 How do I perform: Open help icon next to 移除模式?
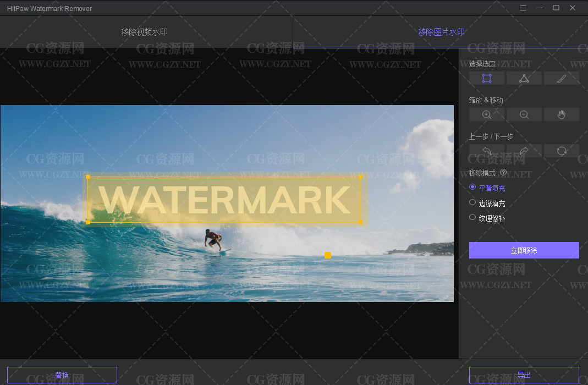[503, 173]
